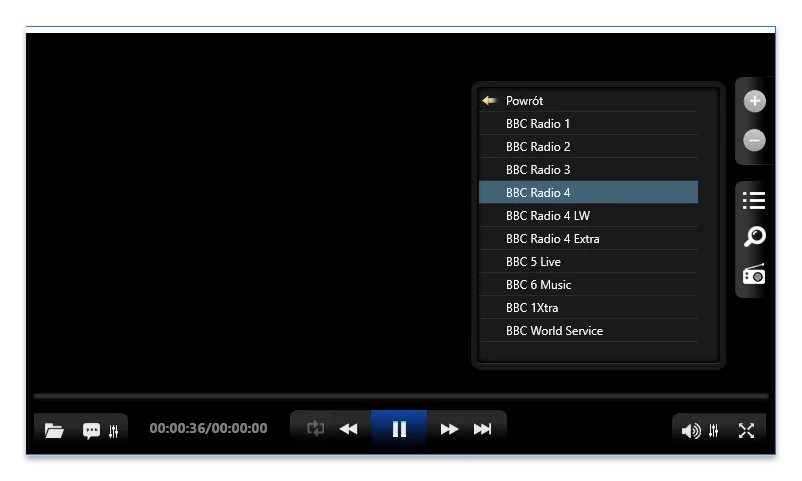This screenshot has height=481, width=802.
Task: Go back with the Powrót entry
Action: (588, 101)
